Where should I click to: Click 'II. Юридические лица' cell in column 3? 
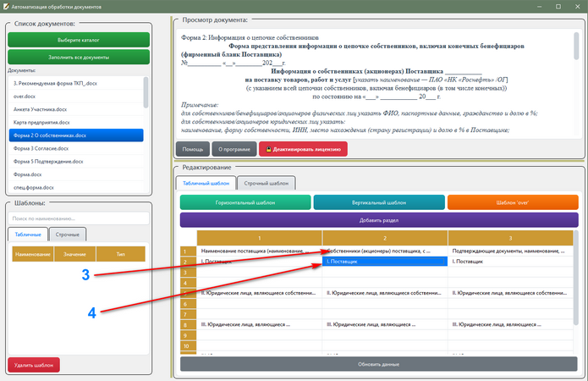coord(510,293)
